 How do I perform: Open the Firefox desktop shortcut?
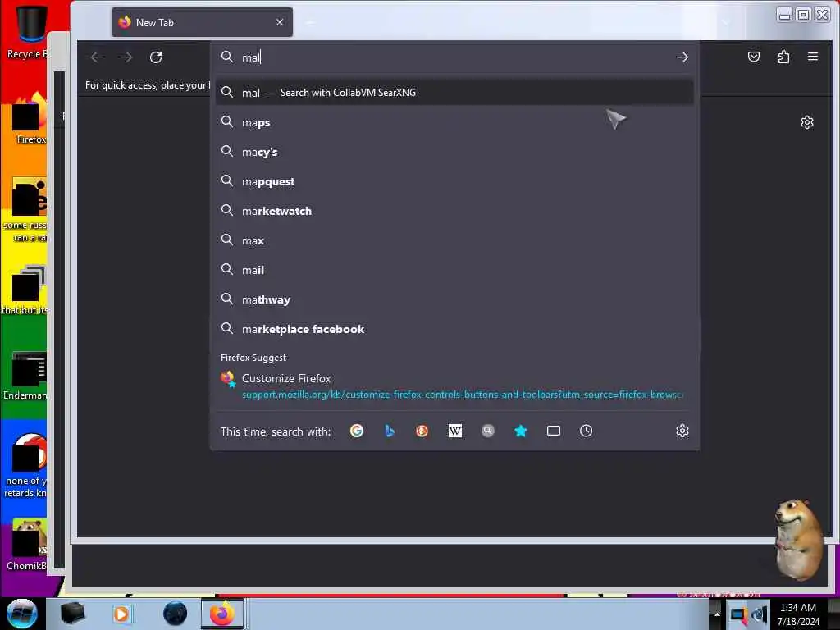[x=30, y=119]
